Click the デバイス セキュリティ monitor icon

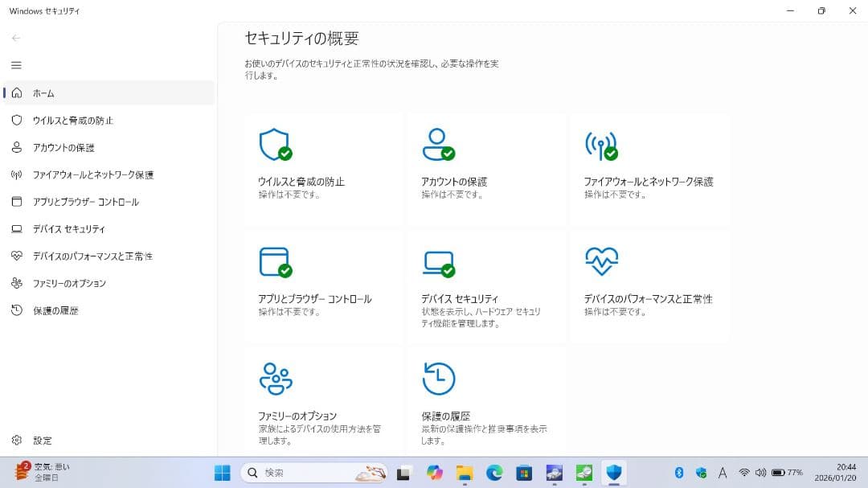coord(439,262)
